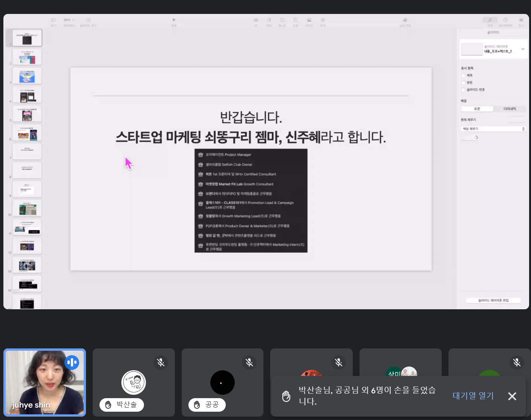
Task: Enable the 제목 checkbox in the Slide panel
Action: [x=463, y=75]
